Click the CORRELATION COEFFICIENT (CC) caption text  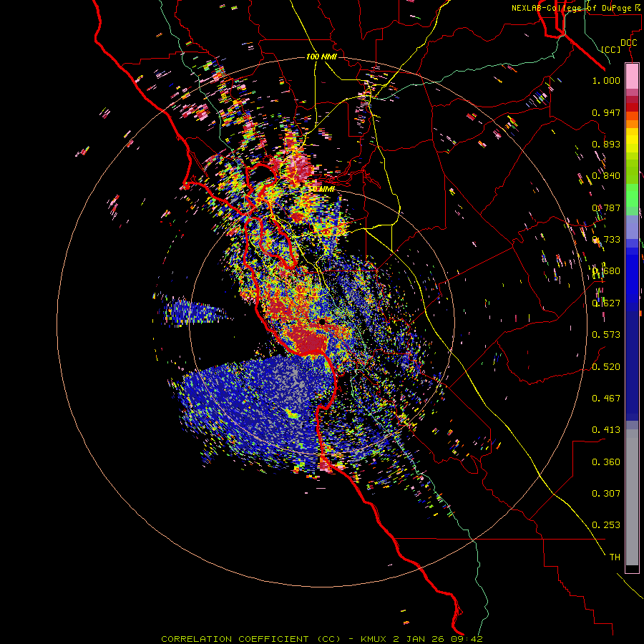[x=251, y=639]
